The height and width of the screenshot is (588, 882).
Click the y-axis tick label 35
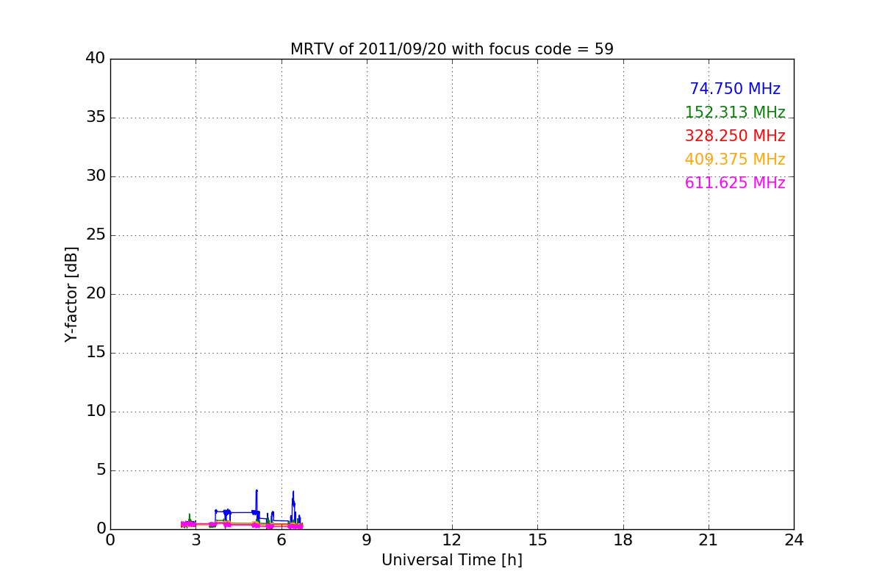96,118
